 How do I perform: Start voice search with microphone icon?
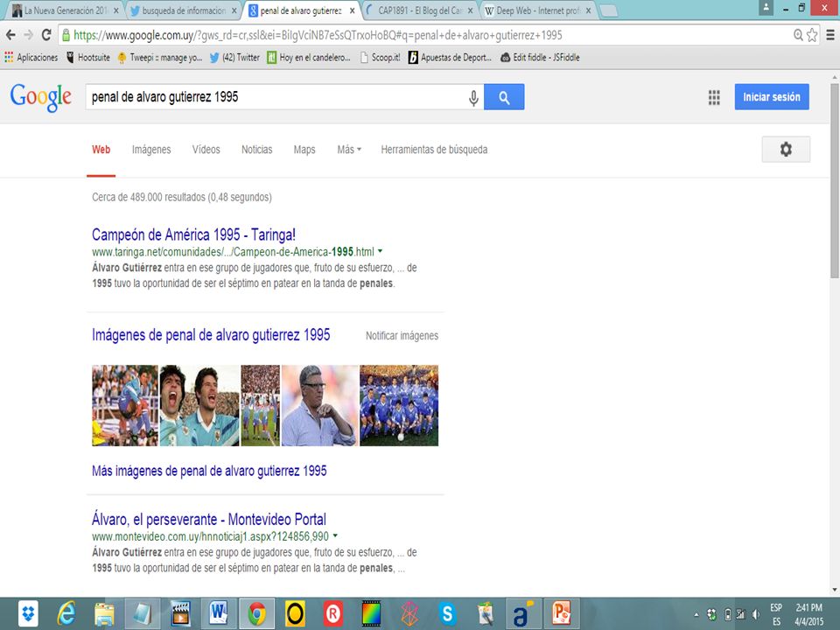tap(473, 97)
